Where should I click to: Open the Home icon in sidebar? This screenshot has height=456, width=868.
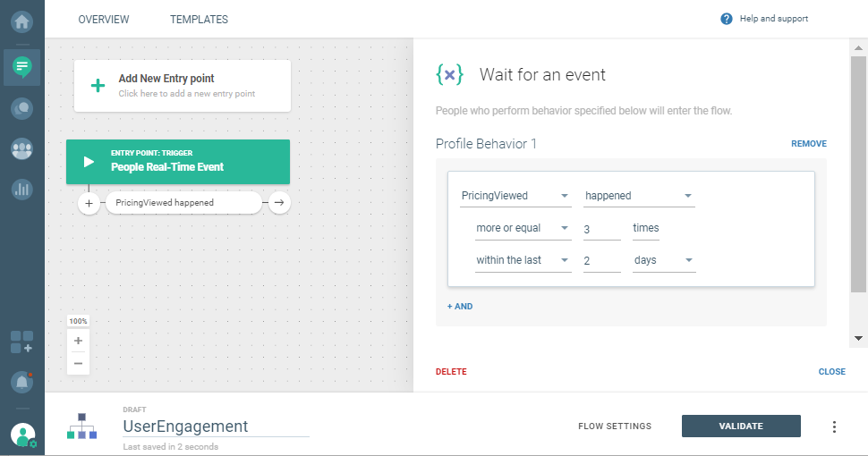coord(21,19)
